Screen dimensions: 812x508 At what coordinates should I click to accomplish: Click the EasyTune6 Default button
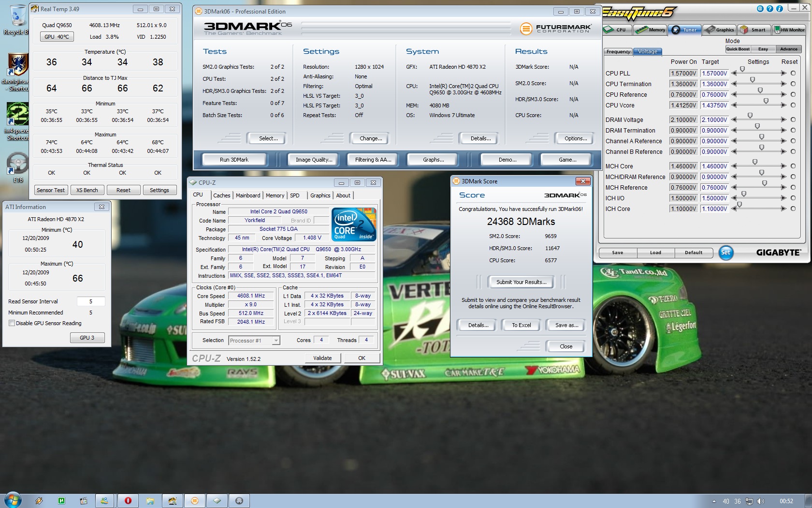694,253
